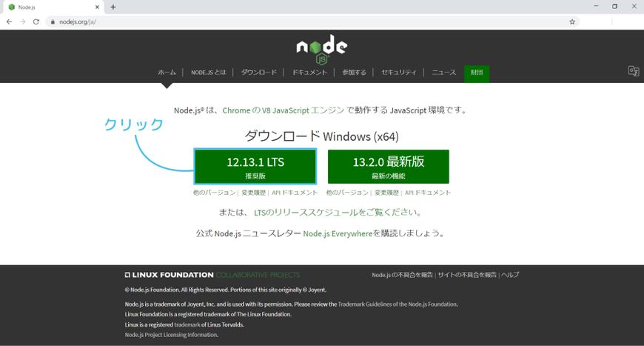
Task: Open API ドキュメント under 13.2.0 最新版
Action: pyautogui.click(x=428, y=193)
